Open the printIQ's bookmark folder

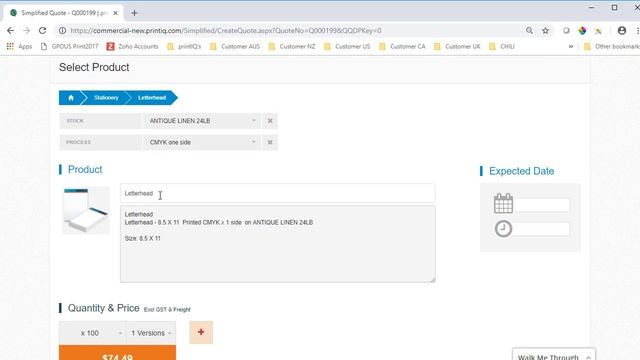click(184, 47)
